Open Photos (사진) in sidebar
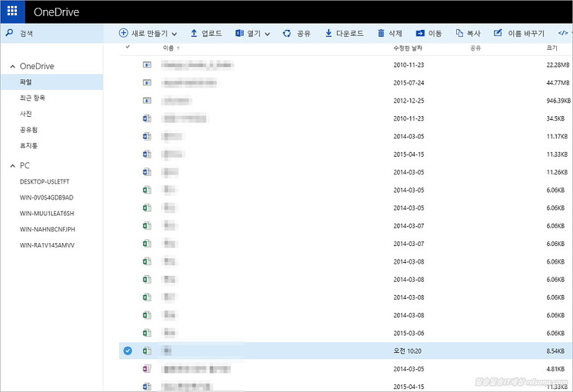This screenshot has width=573, height=392. pos(26,114)
